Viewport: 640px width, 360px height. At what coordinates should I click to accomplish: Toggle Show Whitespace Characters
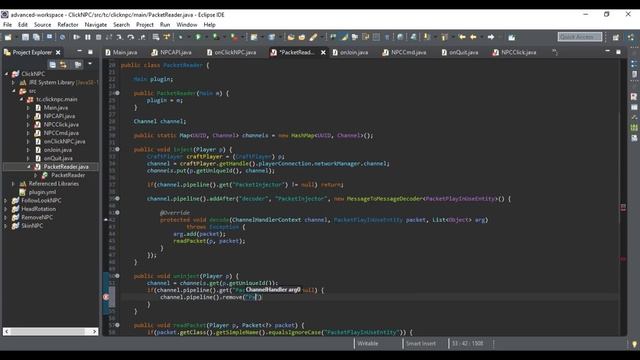[387, 37]
